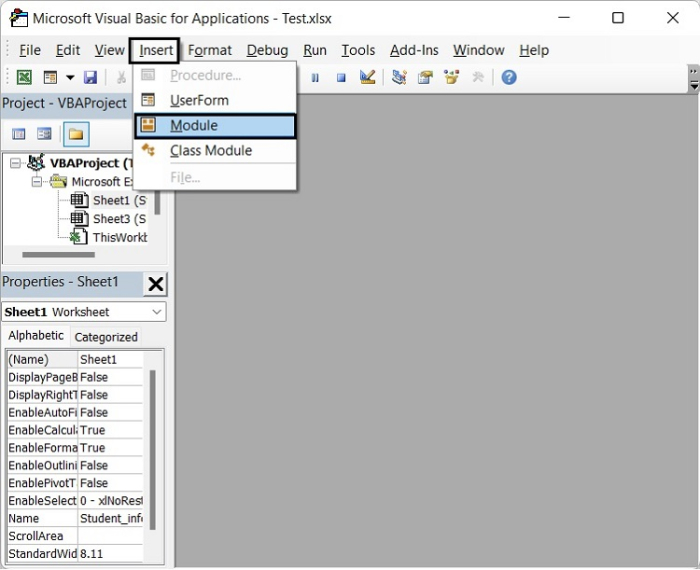
Task: Click the (Name) property value Sheet1
Action: 110,359
